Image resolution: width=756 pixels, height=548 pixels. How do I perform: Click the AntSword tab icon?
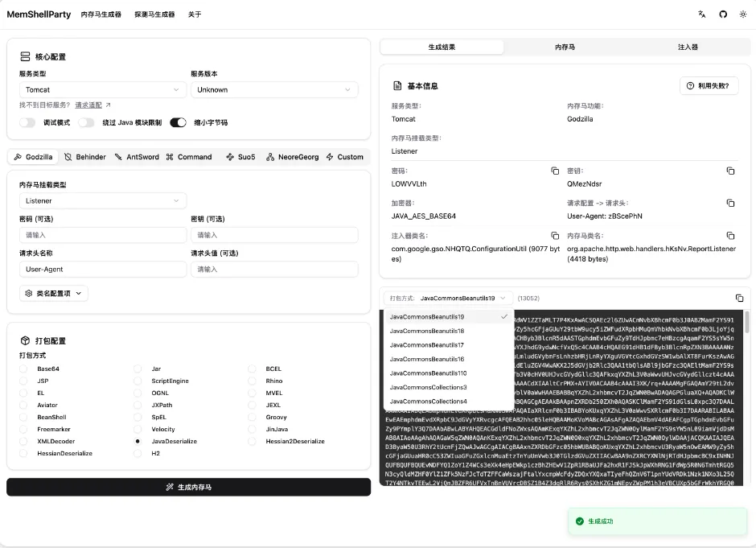(118, 157)
